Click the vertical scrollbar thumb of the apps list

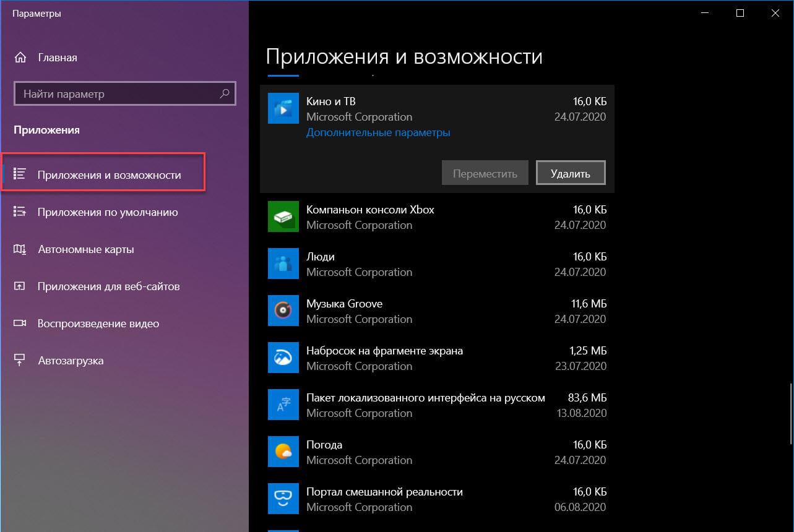click(x=790, y=413)
